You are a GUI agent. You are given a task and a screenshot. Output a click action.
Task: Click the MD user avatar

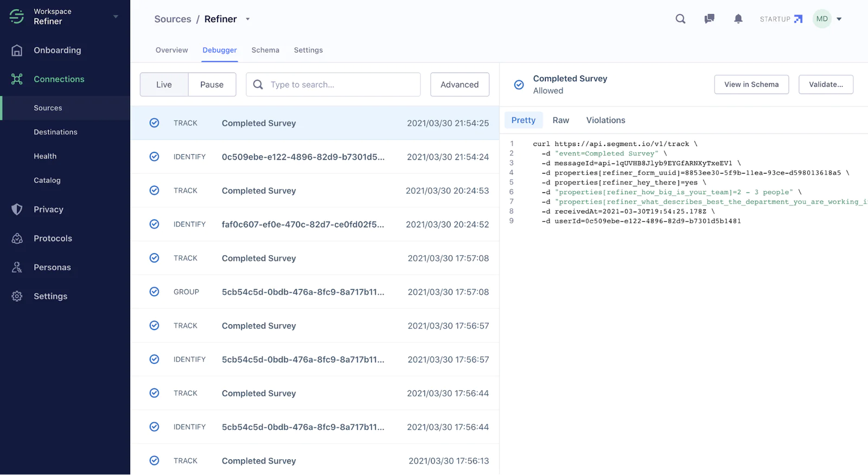pos(822,19)
